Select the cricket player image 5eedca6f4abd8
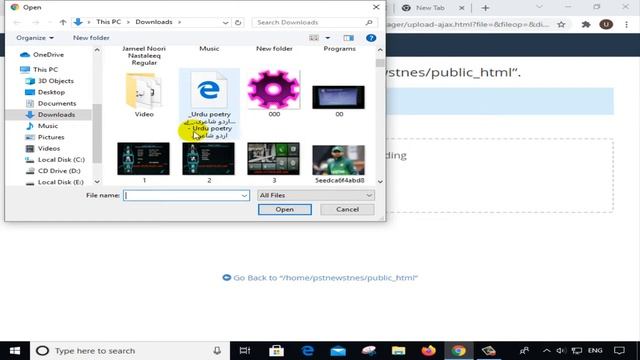 click(x=339, y=164)
